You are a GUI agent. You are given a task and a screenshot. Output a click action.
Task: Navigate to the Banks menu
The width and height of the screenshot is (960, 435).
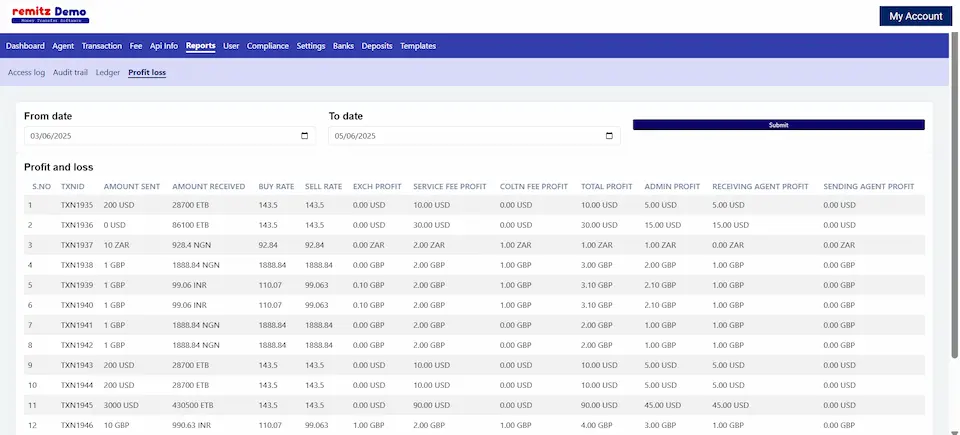point(343,46)
